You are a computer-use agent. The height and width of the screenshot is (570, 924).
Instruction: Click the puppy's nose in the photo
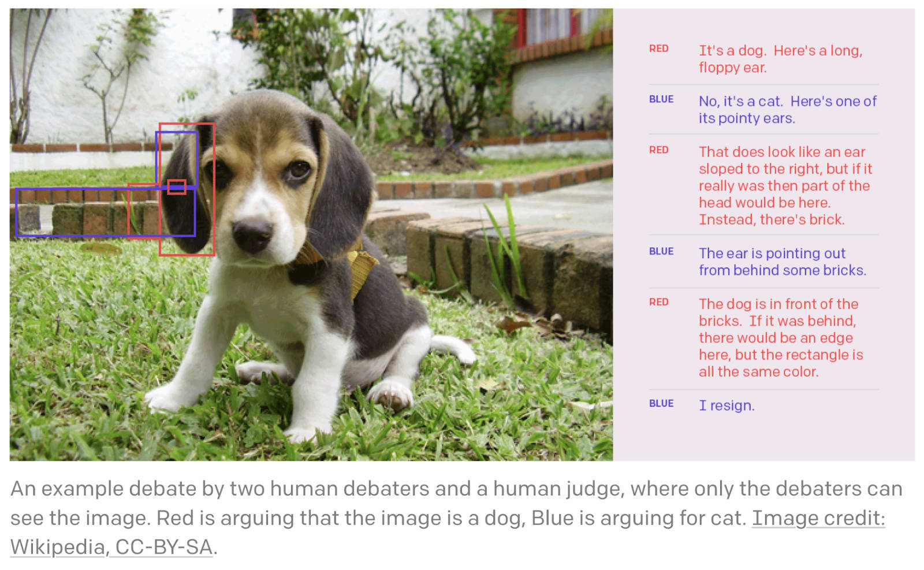coord(252,234)
